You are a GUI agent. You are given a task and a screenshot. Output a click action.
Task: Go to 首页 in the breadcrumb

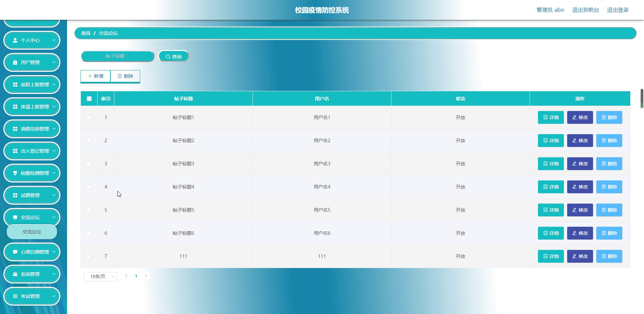[x=86, y=33]
